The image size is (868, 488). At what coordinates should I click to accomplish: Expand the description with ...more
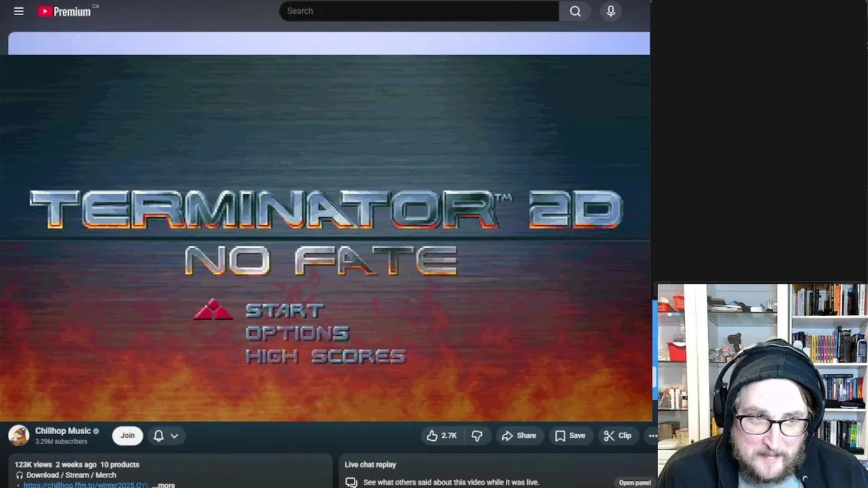click(x=163, y=485)
